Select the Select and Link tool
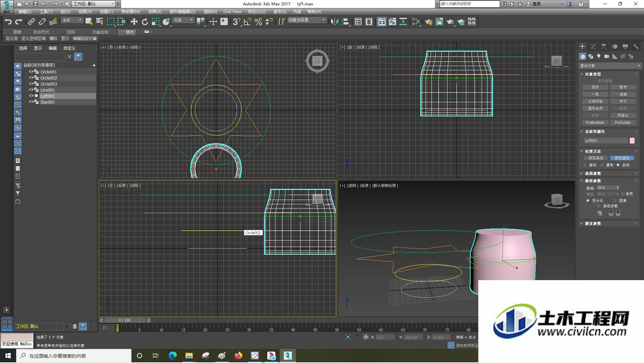The image size is (644, 363). click(x=31, y=22)
